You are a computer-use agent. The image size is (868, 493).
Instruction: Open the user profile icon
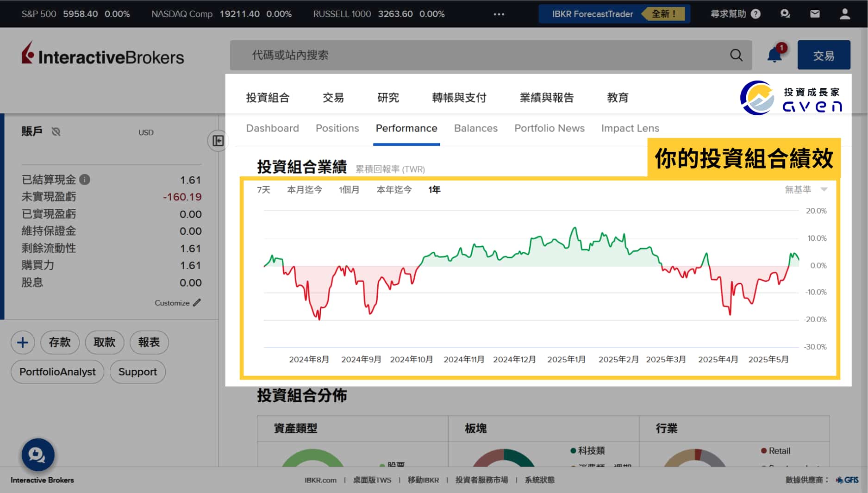[844, 14]
